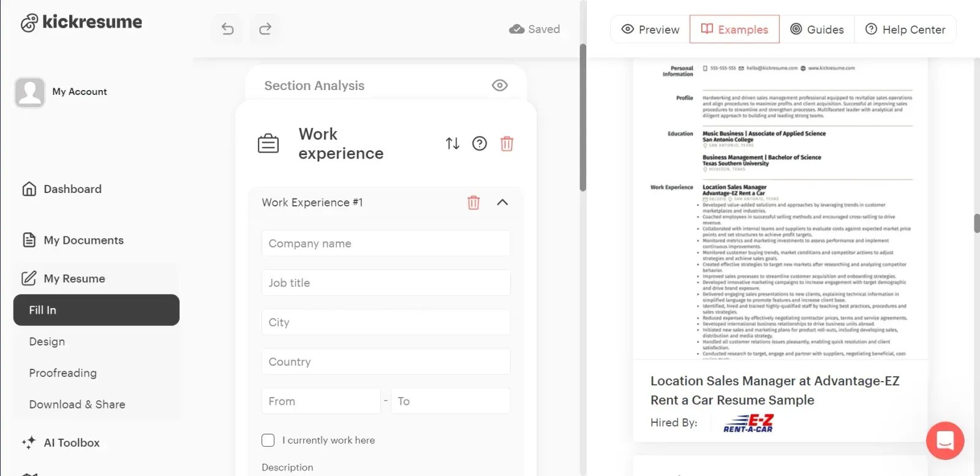Open the My Account link
The height and width of the screenshot is (476, 980).
80,91
